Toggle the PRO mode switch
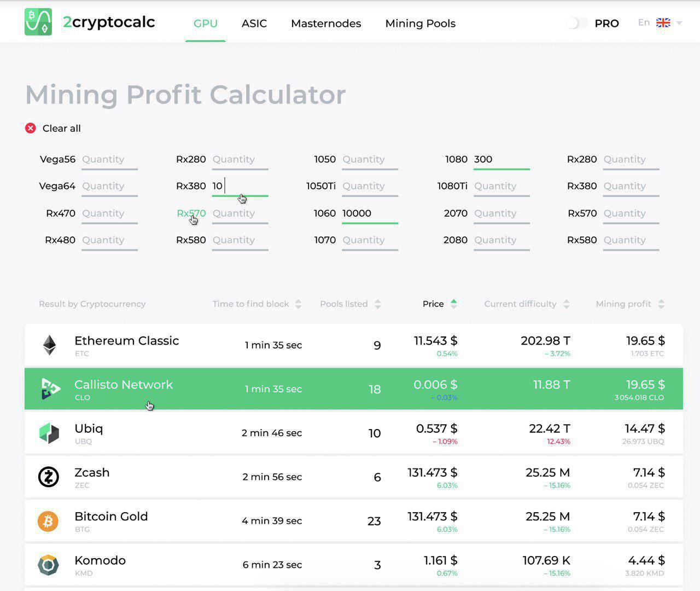The height and width of the screenshot is (591, 700). tap(577, 23)
